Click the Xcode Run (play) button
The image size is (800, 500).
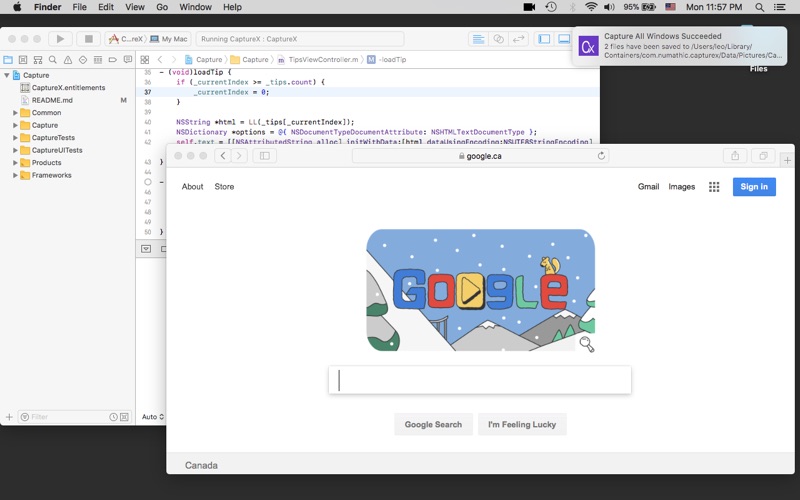(x=60, y=39)
